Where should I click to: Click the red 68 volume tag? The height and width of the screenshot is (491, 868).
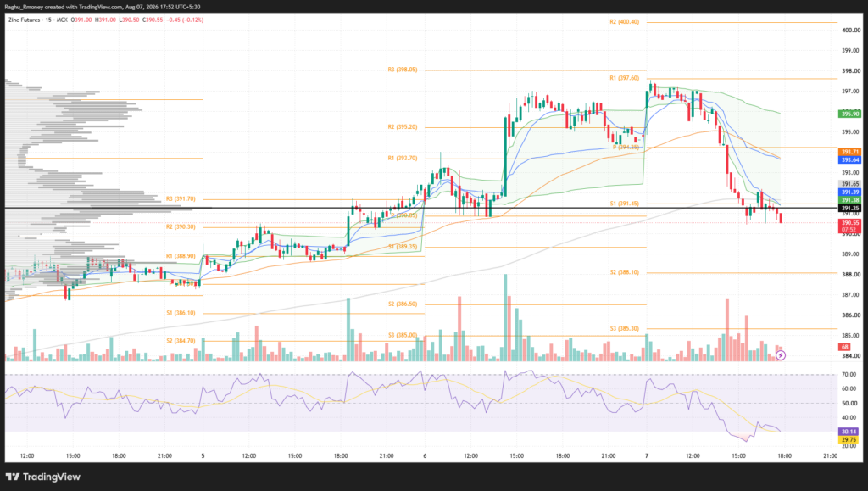point(845,347)
